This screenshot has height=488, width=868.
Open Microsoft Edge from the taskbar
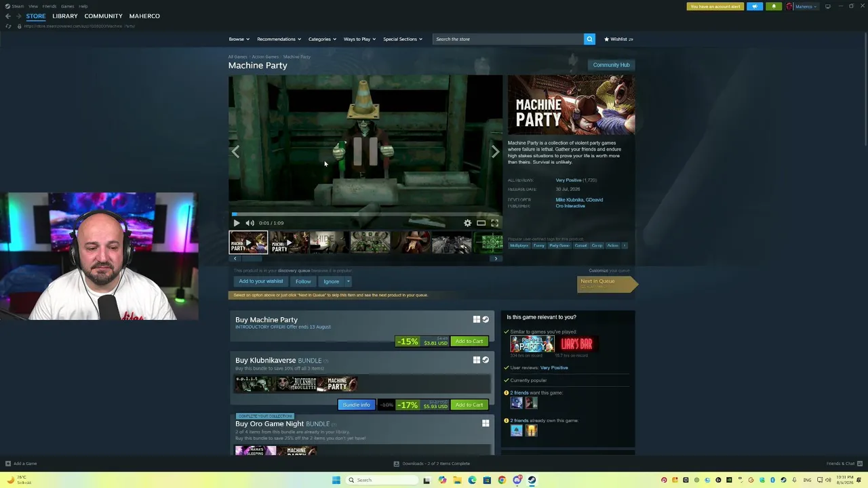(x=472, y=480)
